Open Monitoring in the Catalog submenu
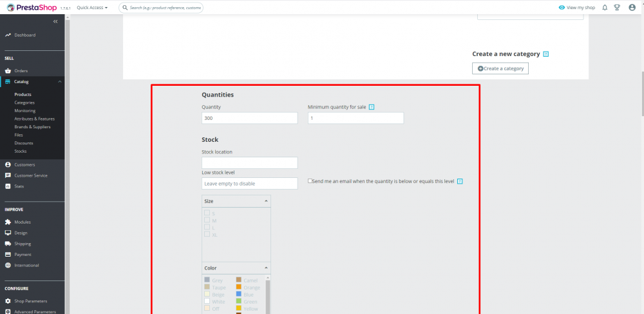The image size is (644, 314). [x=24, y=110]
